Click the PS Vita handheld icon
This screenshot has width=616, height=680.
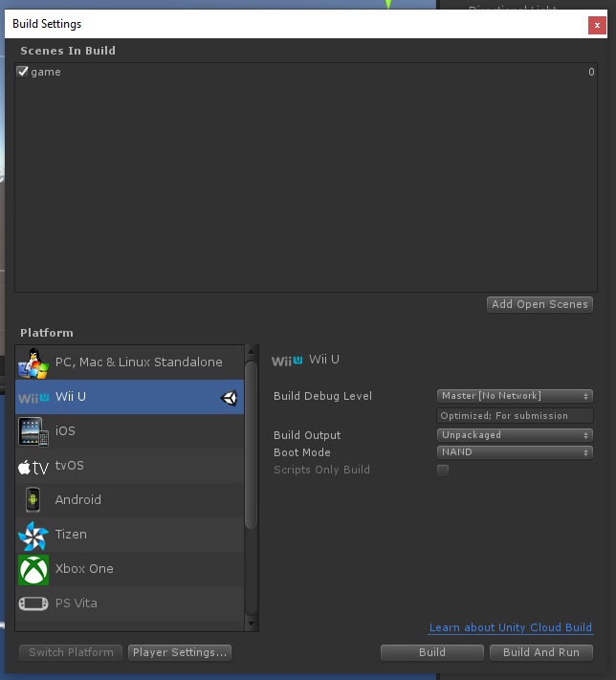(x=33, y=603)
